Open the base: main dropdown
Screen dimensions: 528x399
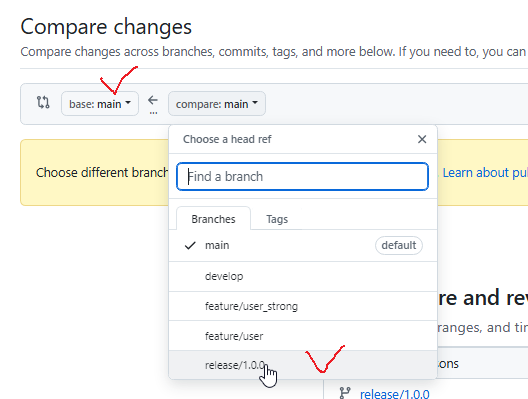coord(100,104)
